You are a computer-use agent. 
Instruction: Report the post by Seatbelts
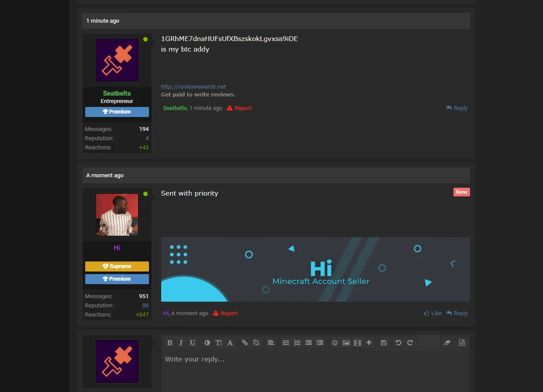[239, 108]
